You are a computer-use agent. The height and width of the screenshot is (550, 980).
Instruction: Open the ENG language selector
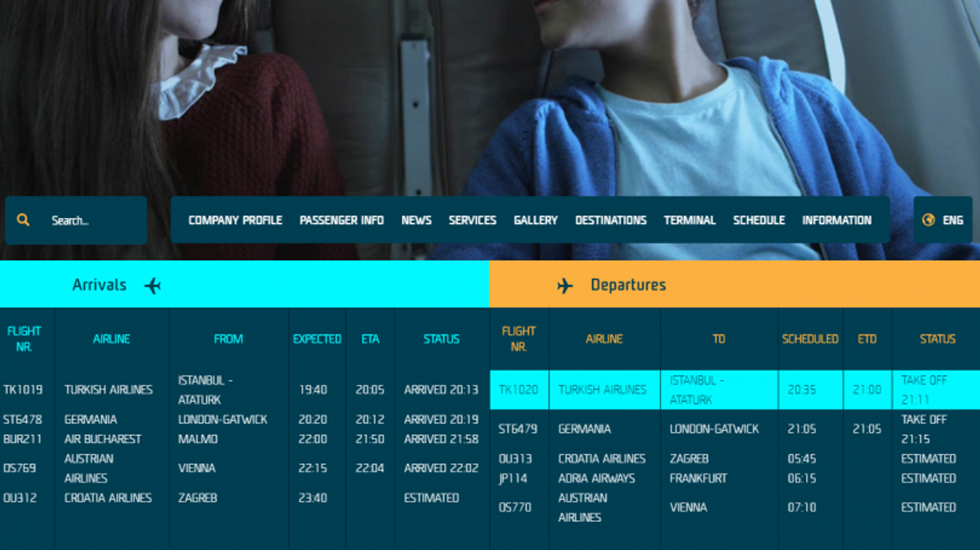(x=952, y=220)
